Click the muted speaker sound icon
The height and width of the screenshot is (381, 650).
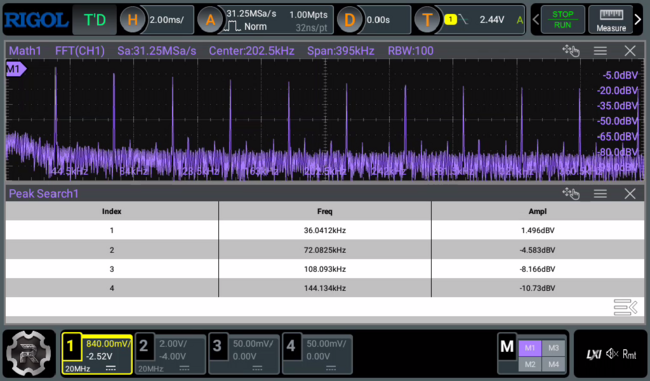612,354
